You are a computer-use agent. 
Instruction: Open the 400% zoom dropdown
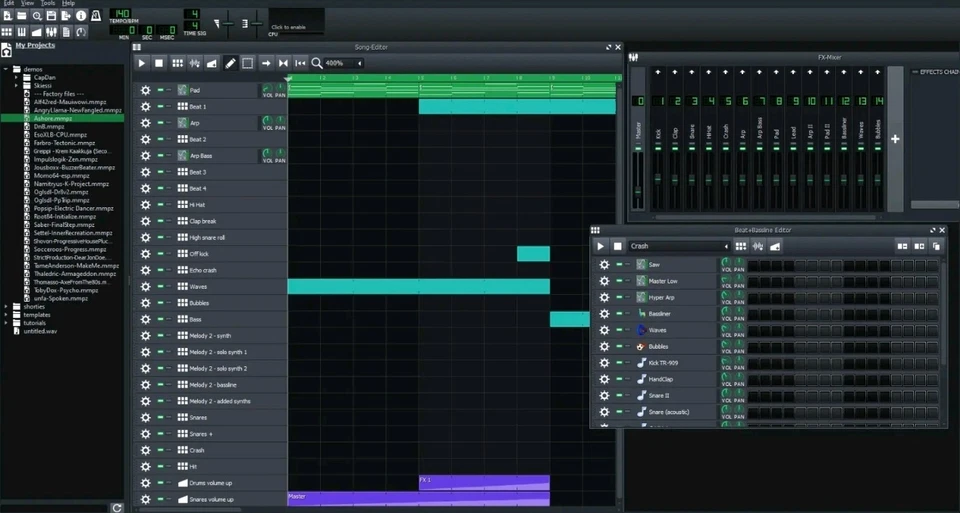[x=343, y=63]
